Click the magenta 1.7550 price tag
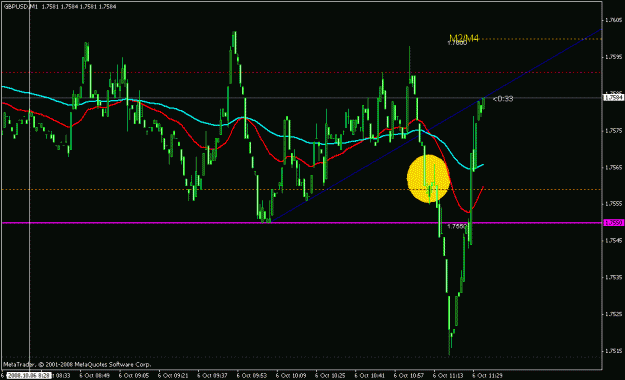Viewport: 625px width, 380px height. [613, 222]
